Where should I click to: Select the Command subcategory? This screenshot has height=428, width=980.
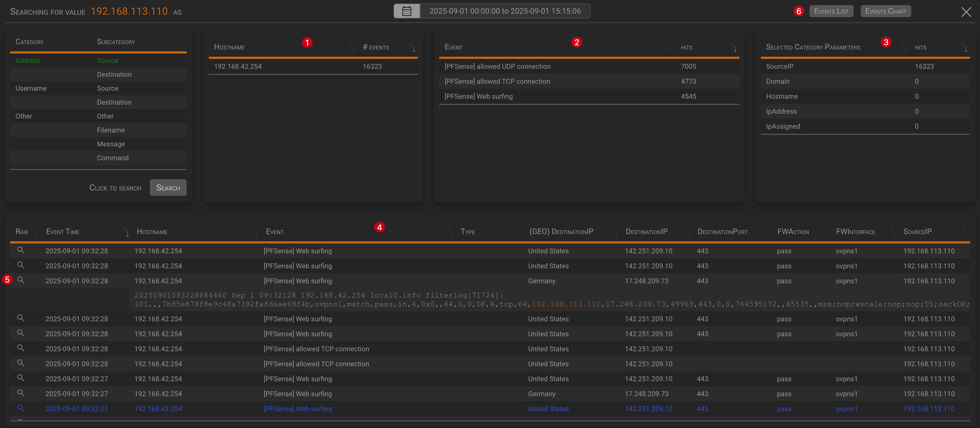coord(113,158)
